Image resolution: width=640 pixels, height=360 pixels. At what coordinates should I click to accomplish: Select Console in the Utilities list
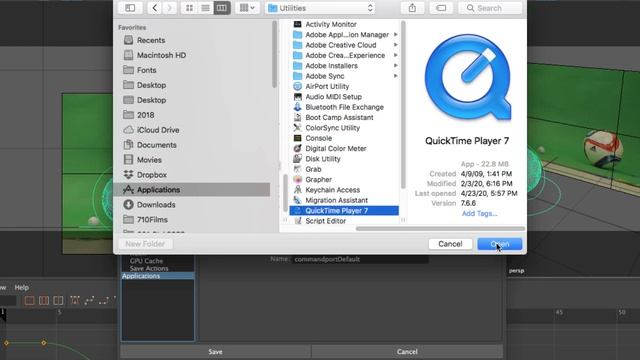click(x=318, y=138)
